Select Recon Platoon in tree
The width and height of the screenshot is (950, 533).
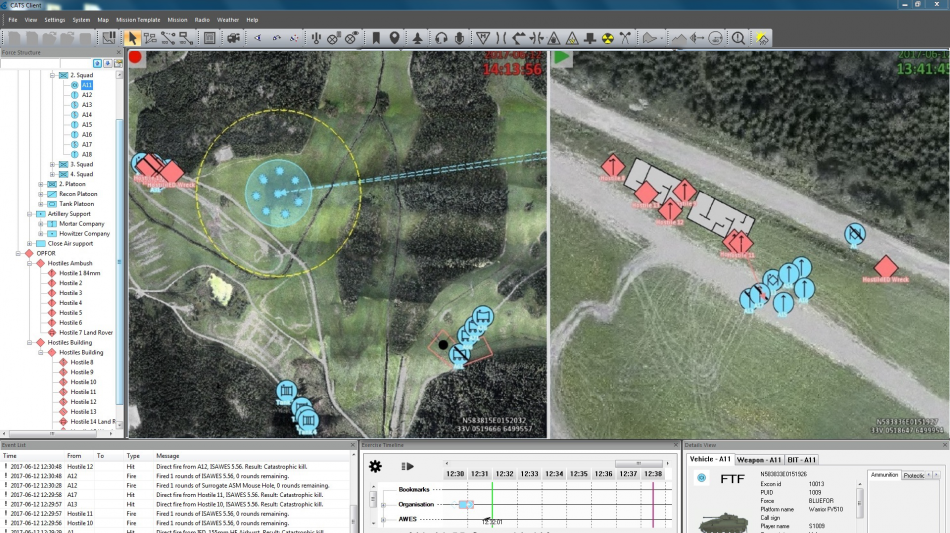(80, 194)
